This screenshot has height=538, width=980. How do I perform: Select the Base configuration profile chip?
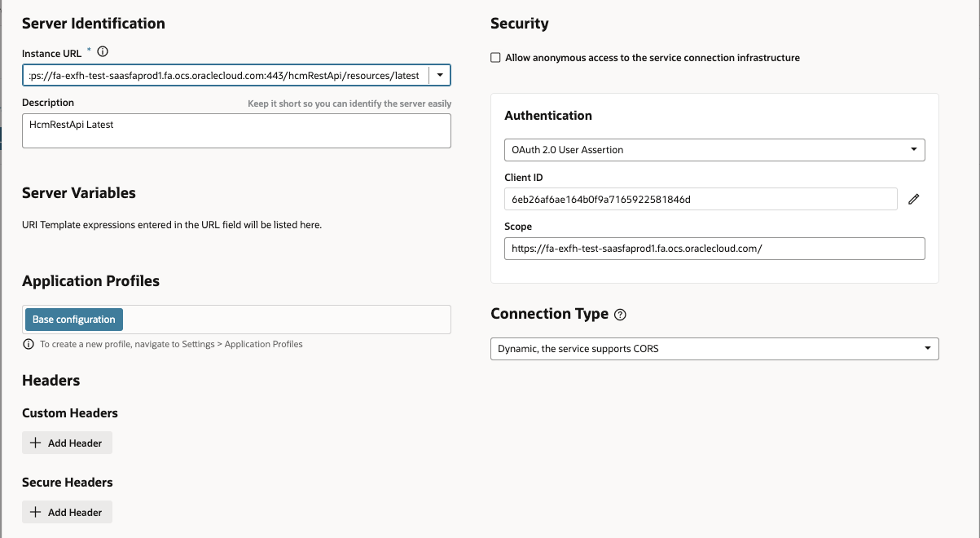click(x=73, y=320)
